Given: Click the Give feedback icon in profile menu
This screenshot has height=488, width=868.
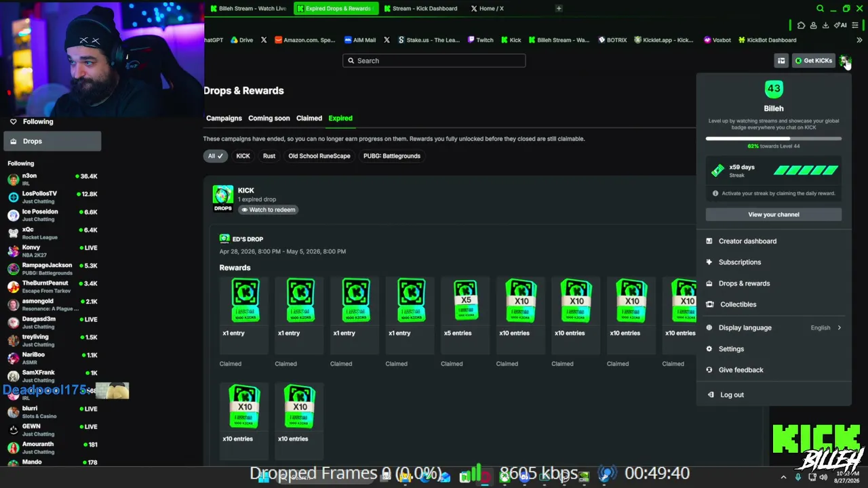Looking at the screenshot, I should (x=709, y=370).
